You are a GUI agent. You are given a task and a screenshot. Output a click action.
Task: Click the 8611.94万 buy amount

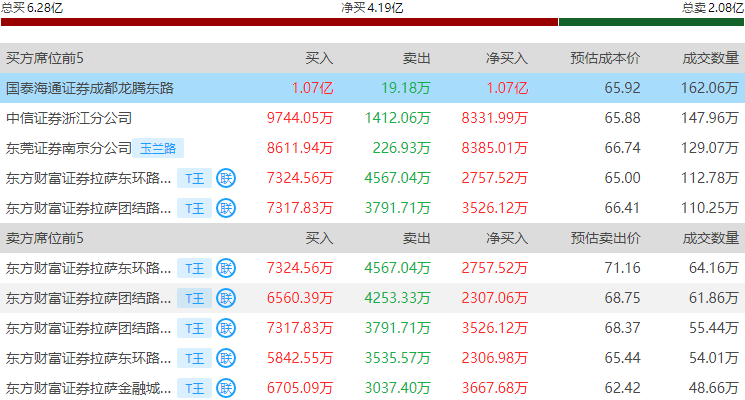(300, 148)
